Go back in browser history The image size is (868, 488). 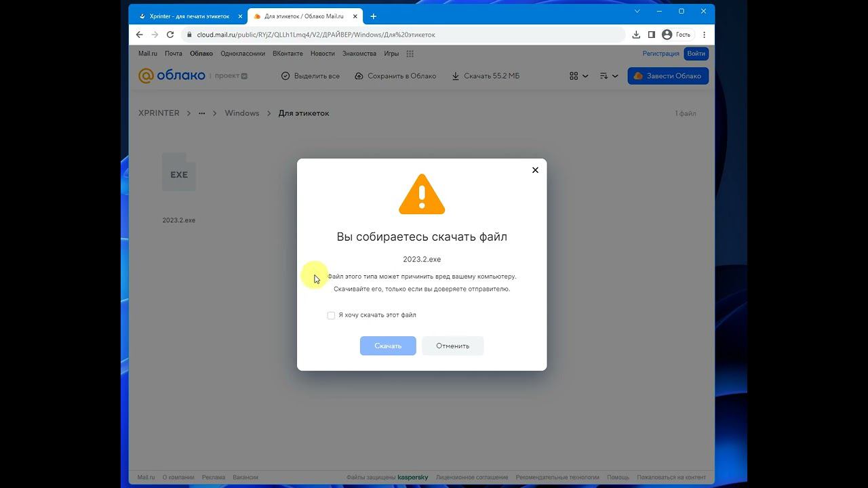[139, 35]
